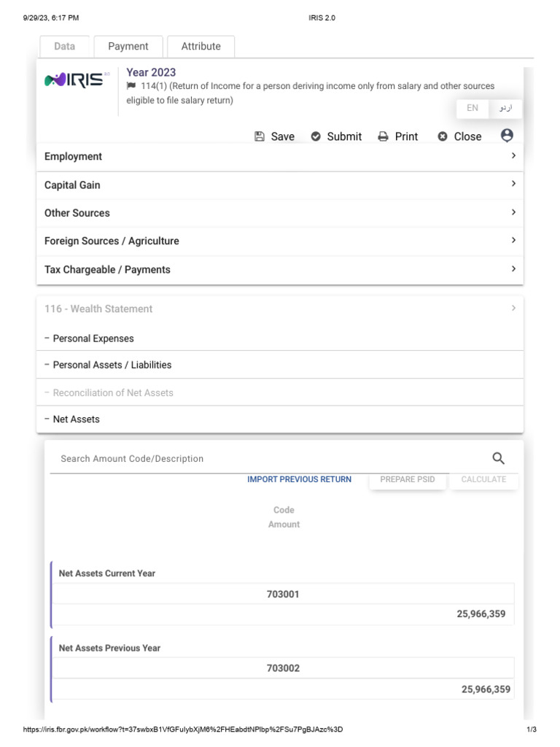The width and height of the screenshot is (560, 747).
Task: Click the flag icon beside 114(1)
Action: [131, 86]
